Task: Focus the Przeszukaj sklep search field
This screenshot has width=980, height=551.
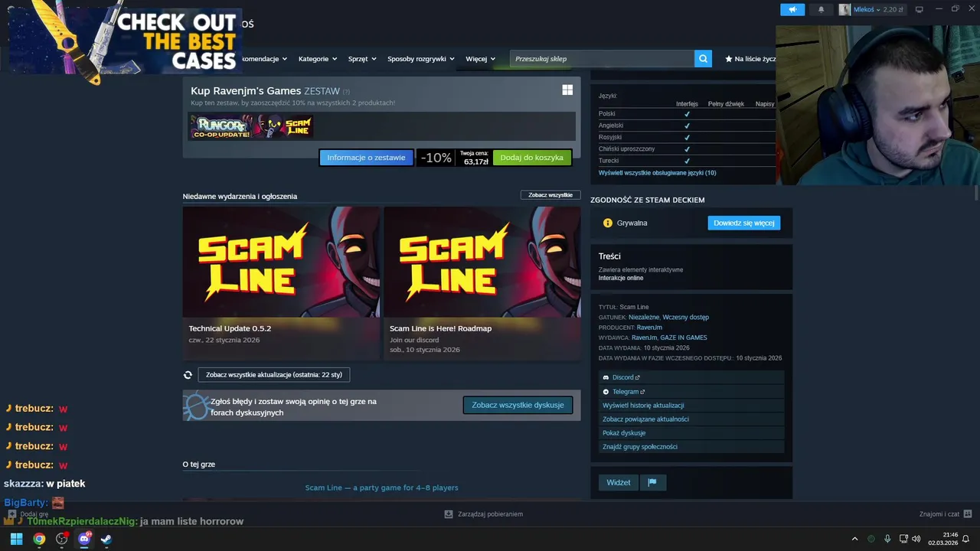Action: pos(602,59)
